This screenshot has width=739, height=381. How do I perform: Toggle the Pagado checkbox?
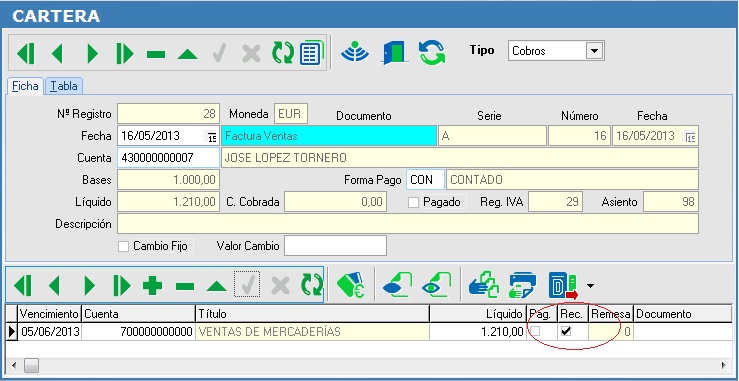click(x=413, y=202)
